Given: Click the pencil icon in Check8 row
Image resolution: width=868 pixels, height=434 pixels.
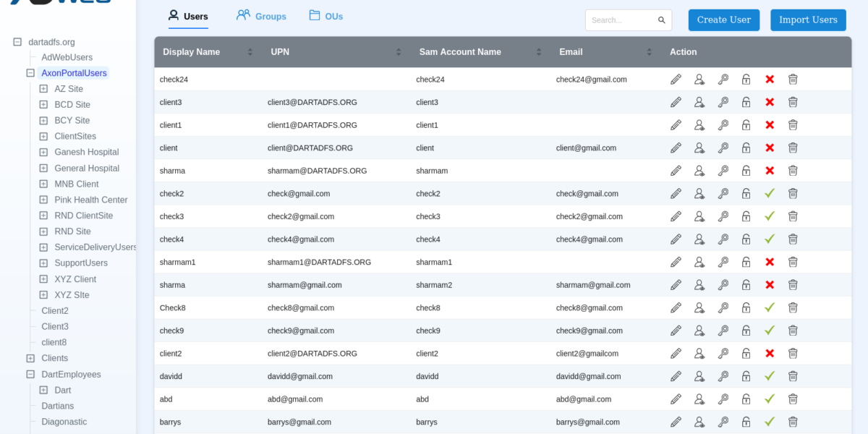Looking at the screenshot, I should click(676, 307).
